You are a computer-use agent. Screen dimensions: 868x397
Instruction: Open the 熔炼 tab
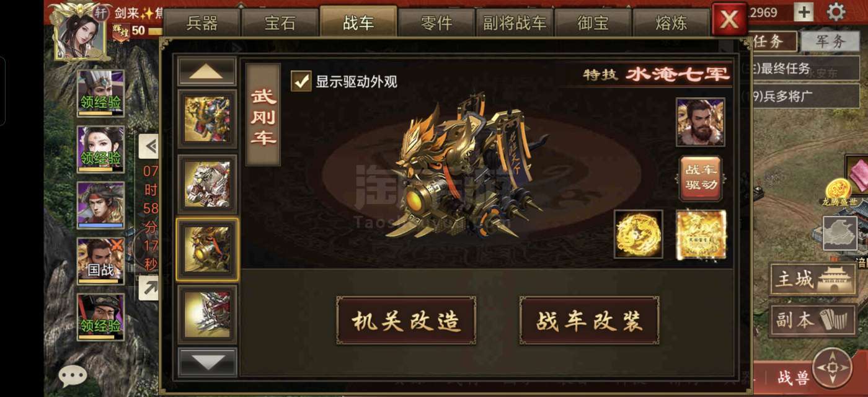(x=671, y=23)
